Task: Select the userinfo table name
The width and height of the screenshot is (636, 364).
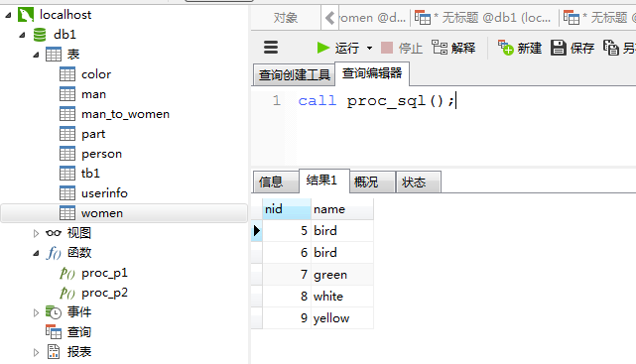Action: click(x=104, y=193)
